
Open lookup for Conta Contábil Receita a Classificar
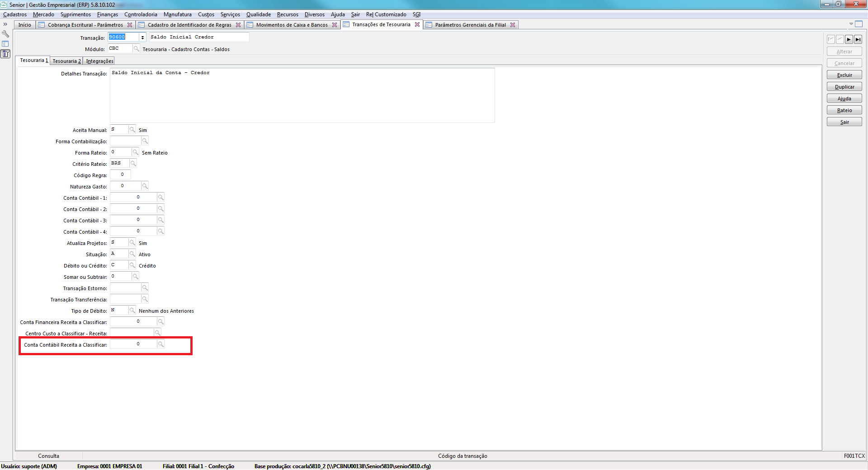[x=160, y=344]
